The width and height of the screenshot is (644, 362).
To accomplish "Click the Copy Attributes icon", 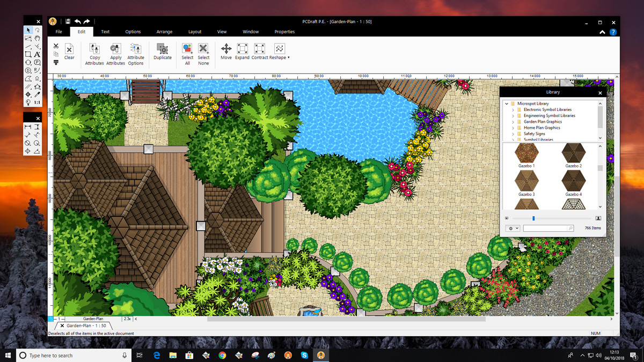I will click(x=94, y=49).
